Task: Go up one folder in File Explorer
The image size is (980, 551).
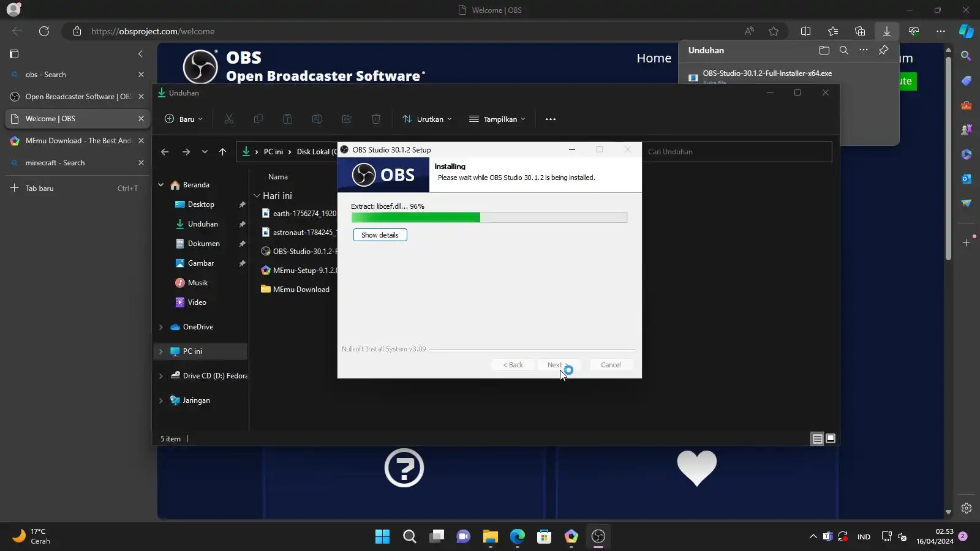Action: coord(222,152)
